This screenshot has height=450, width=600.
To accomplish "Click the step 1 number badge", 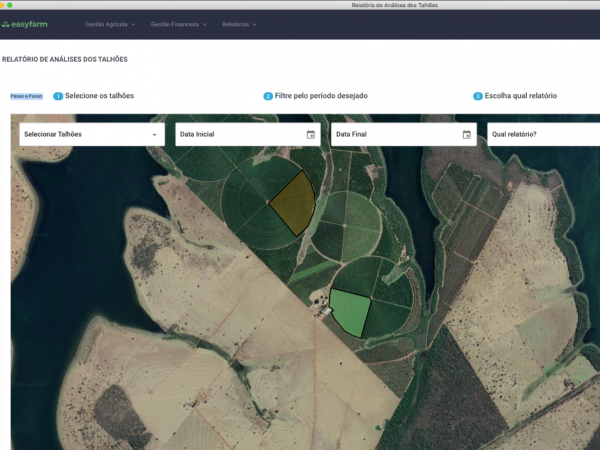I will [58, 96].
